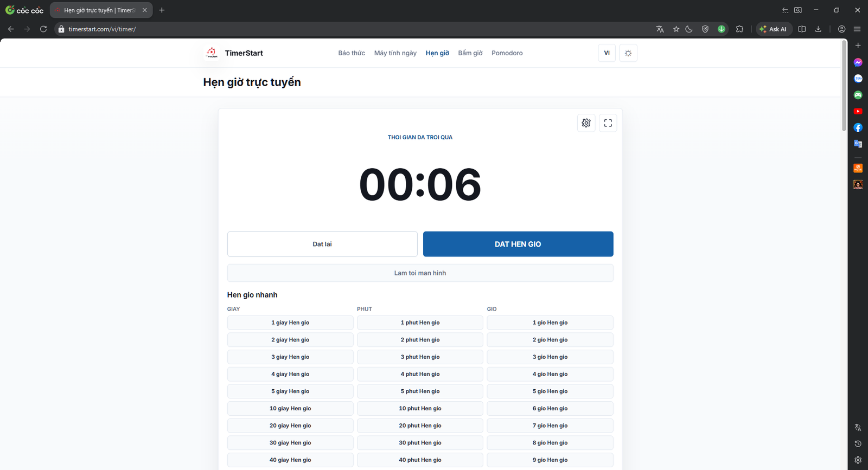Toggle fullscreen with the expand icon
The height and width of the screenshot is (470, 868).
(608, 123)
